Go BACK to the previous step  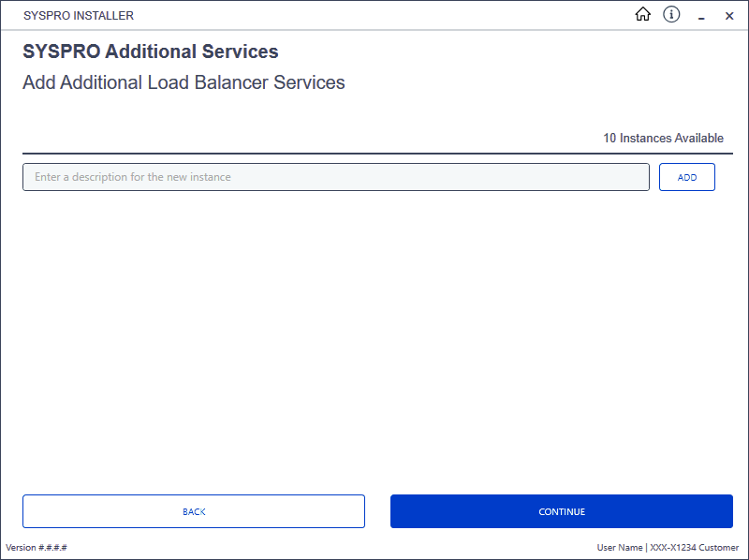[x=194, y=511]
